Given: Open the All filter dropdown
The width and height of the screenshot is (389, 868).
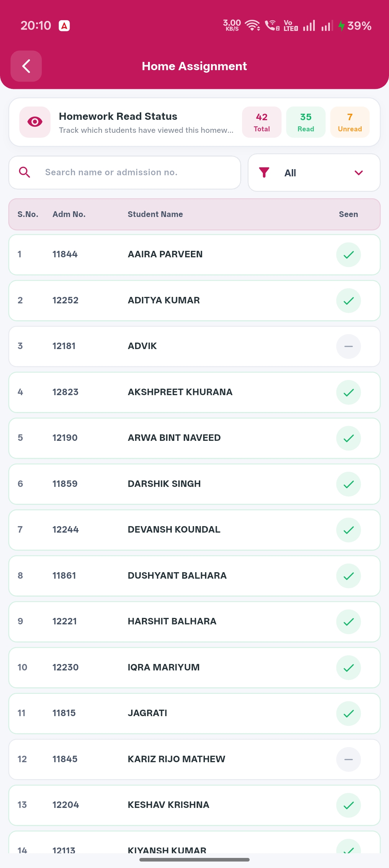Looking at the screenshot, I should click(x=314, y=173).
